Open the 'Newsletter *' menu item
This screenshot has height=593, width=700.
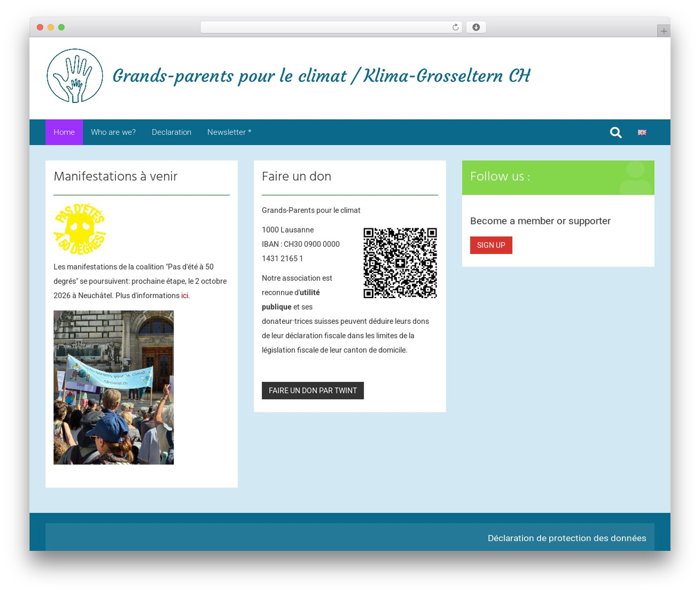(x=229, y=132)
